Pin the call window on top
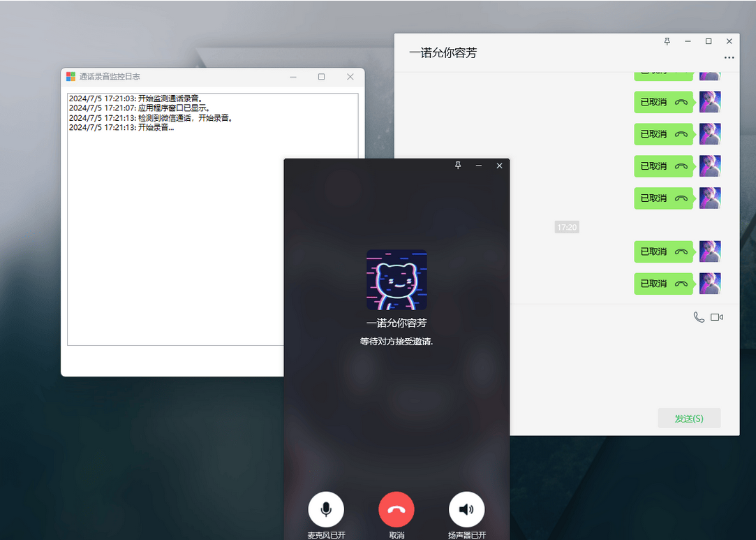This screenshot has height=540, width=756. [458, 166]
